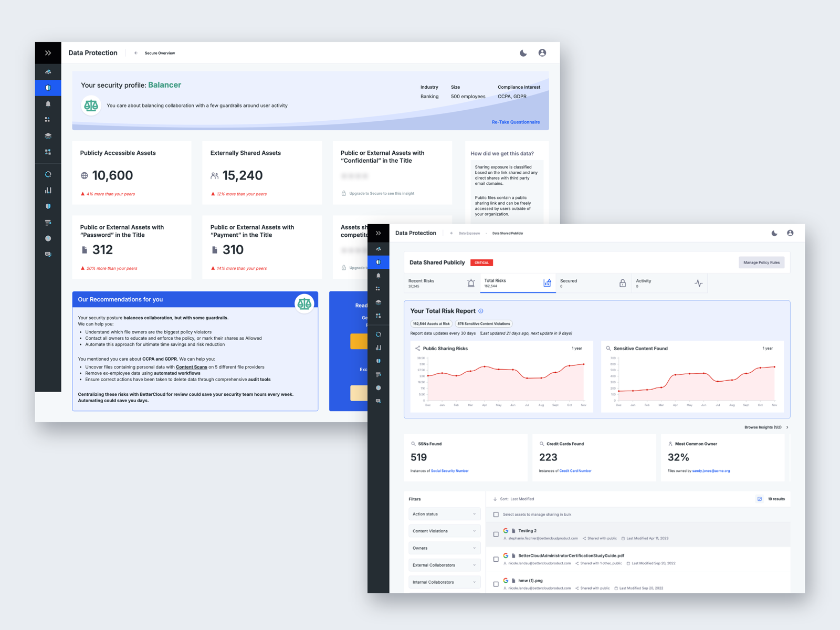This screenshot has width=840, height=630.
Task: Open the Content Violations filter dropdown
Action: [444, 531]
